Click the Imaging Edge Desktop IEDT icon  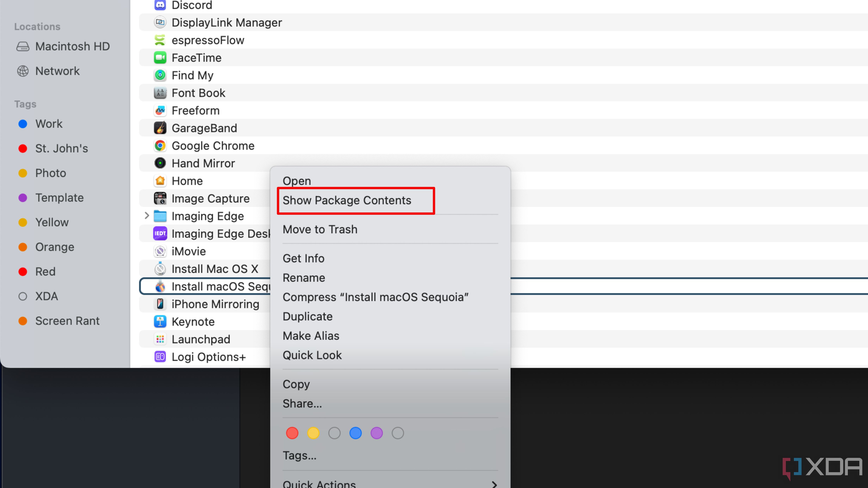160,234
